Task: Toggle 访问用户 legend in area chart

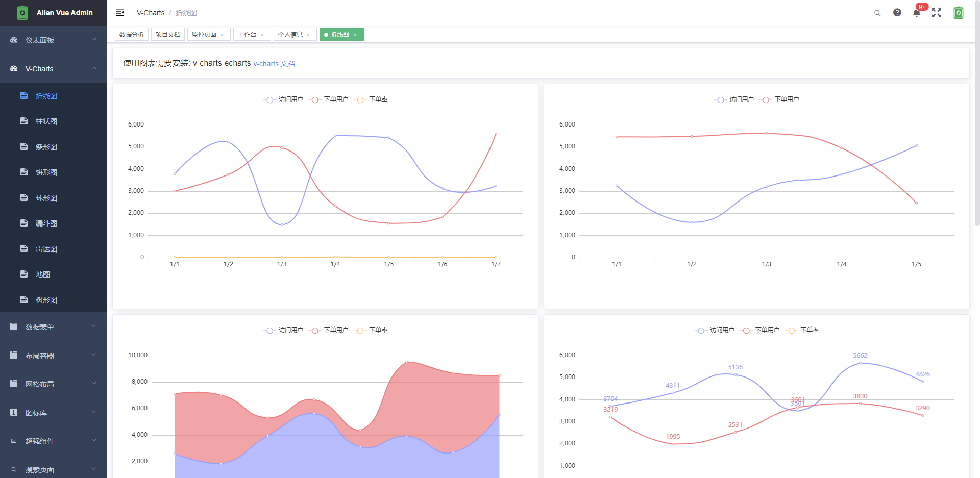Action: pyautogui.click(x=283, y=330)
